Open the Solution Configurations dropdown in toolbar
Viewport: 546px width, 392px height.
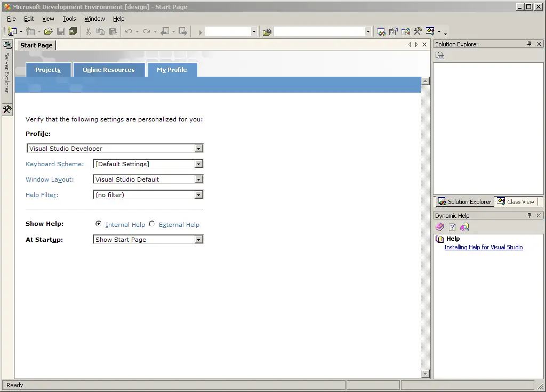coord(254,31)
